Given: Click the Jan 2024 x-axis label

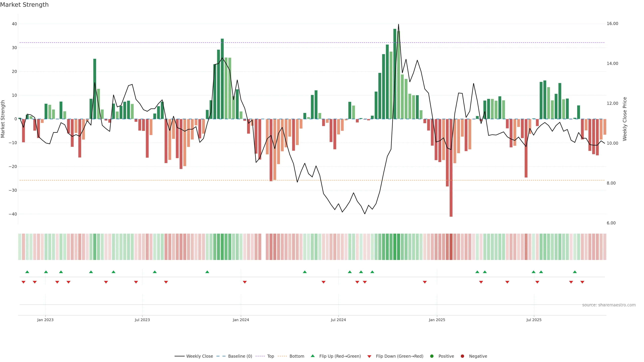Looking at the screenshot, I should pyautogui.click(x=241, y=320).
